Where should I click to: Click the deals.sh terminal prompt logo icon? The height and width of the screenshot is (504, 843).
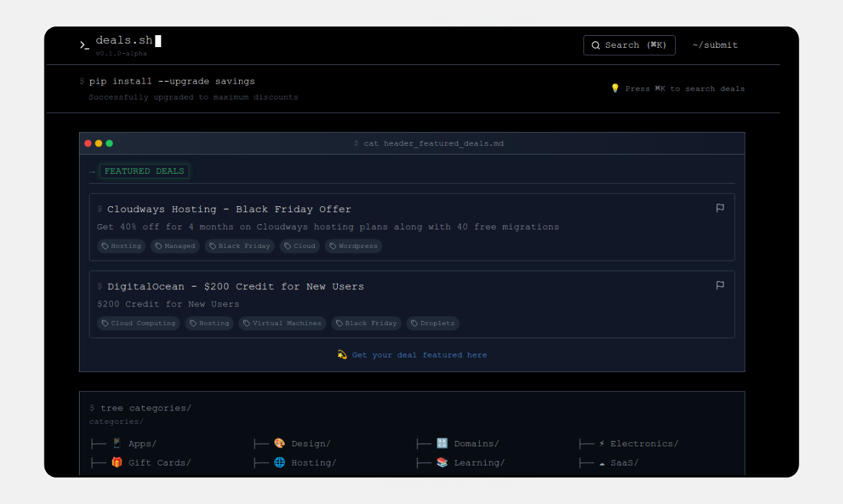[x=84, y=45]
